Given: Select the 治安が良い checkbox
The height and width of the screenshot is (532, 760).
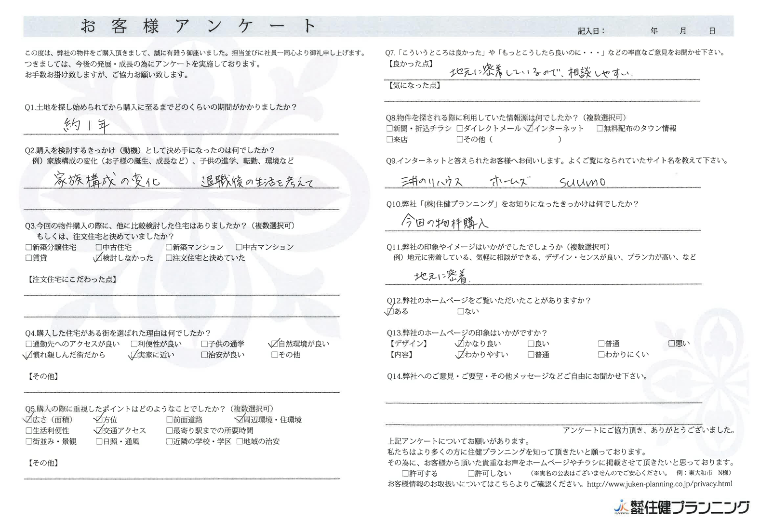Looking at the screenshot, I should [x=204, y=355].
